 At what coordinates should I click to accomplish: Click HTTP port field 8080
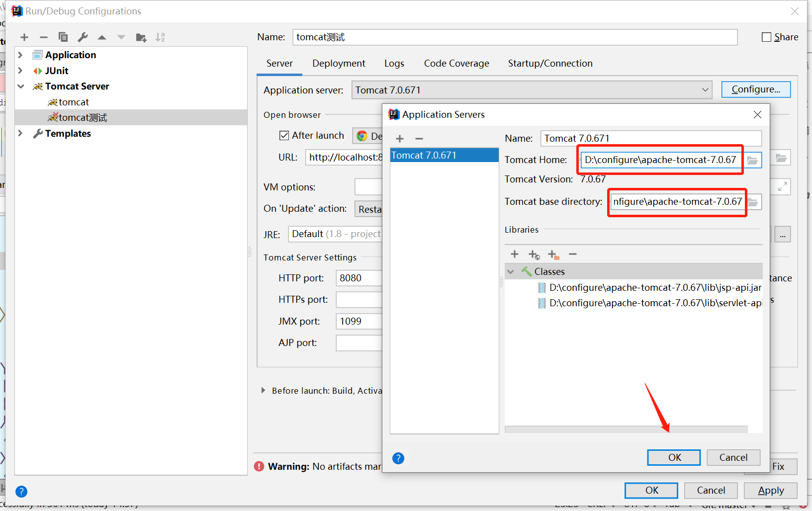359,278
